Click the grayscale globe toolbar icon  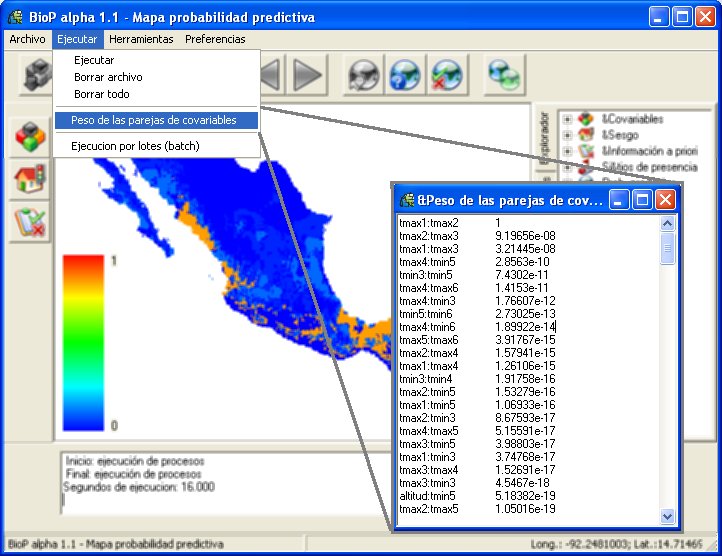[364, 75]
